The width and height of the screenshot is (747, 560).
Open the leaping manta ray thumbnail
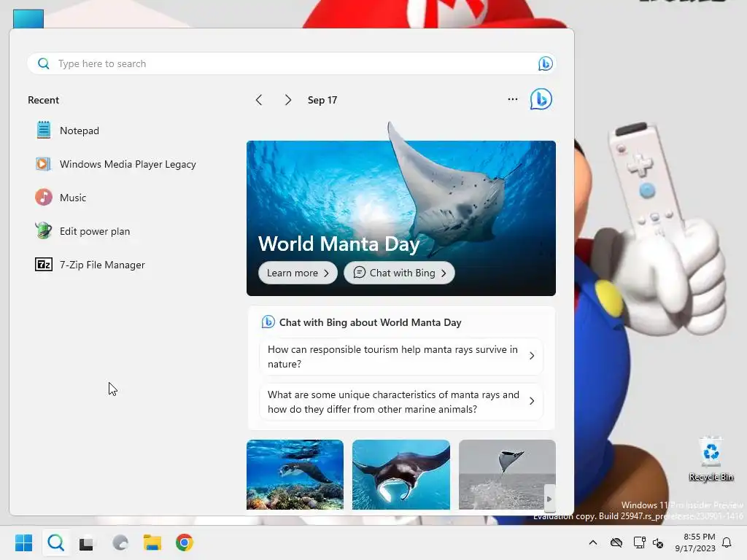507,475
